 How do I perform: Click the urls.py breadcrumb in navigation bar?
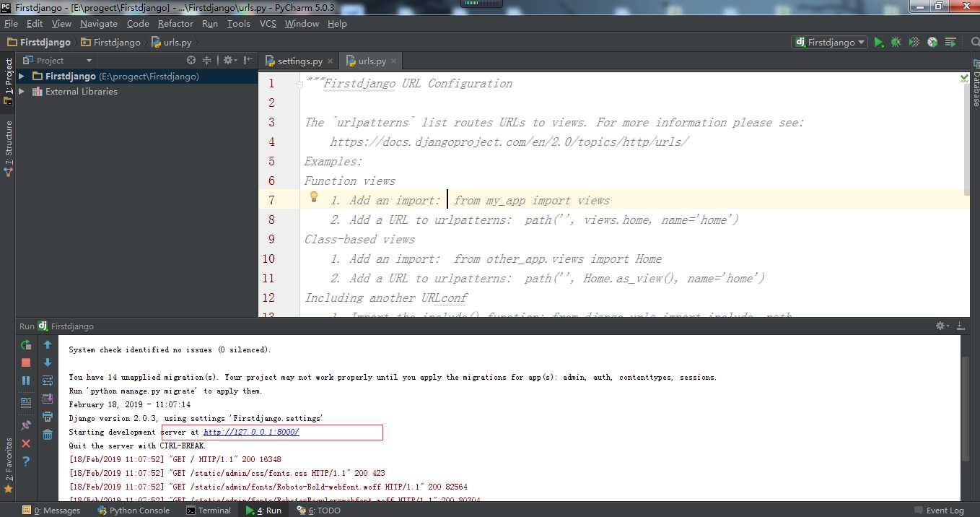point(171,43)
